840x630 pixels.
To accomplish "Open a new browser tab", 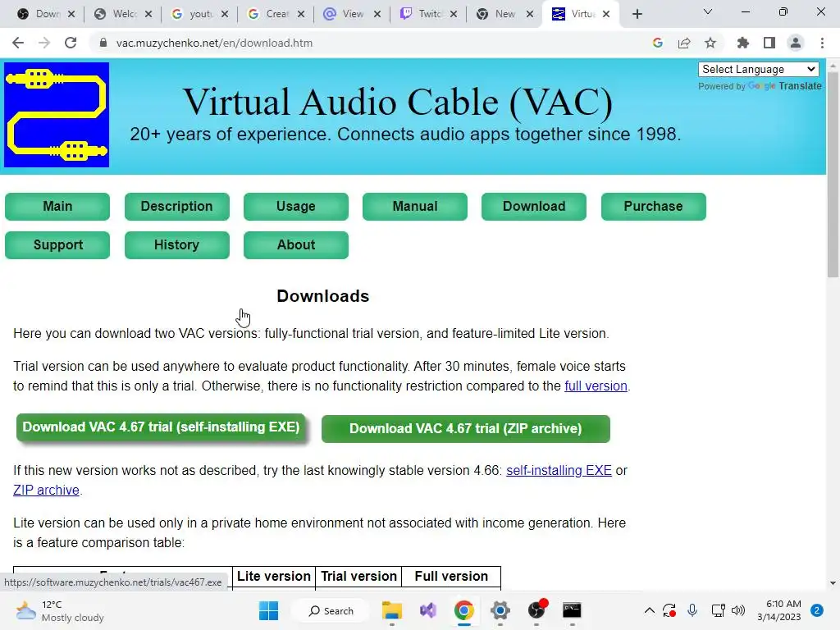I will (637, 15).
